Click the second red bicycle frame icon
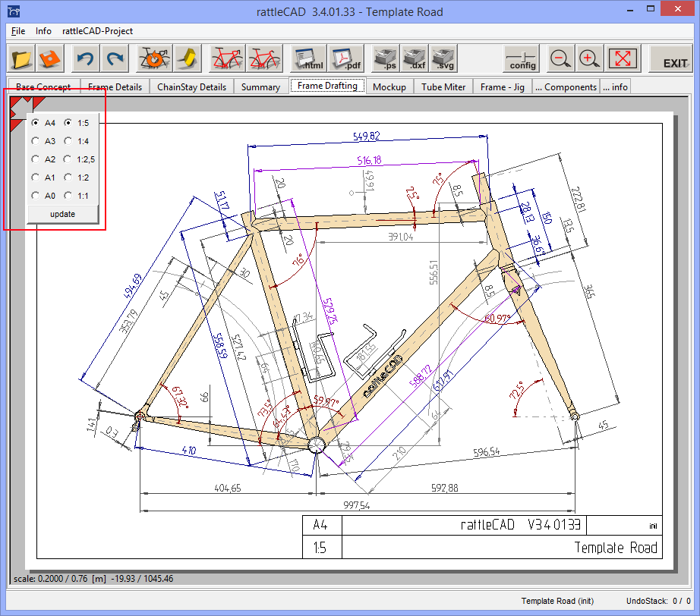This screenshot has height=616, width=700. point(264,58)
